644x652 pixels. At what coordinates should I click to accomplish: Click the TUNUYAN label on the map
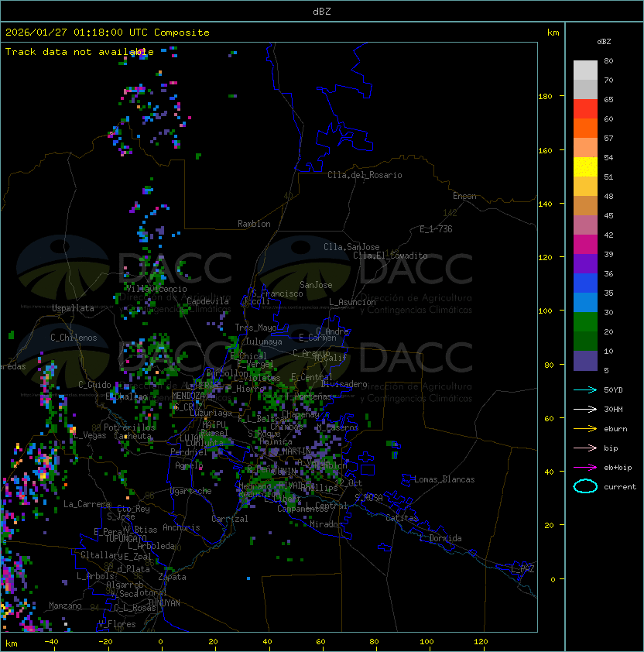tap(163, 602)
